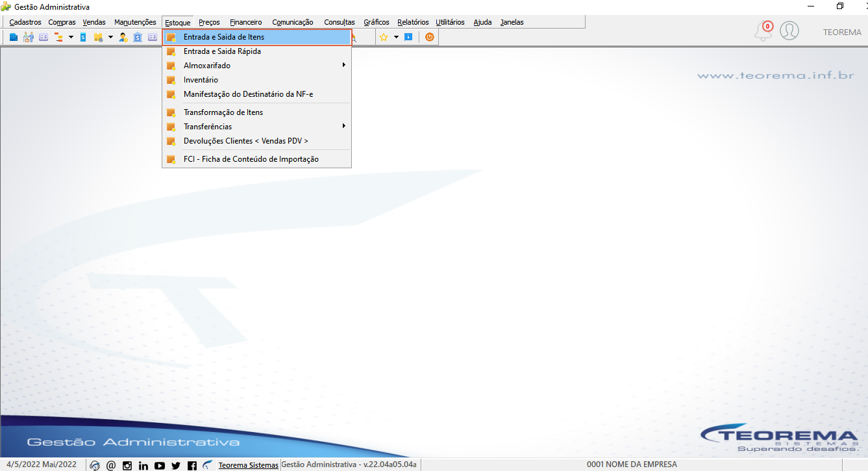This screenshot has width=868, height=471.
Task: Open the notifications bell icon
Action: point(763,31)
